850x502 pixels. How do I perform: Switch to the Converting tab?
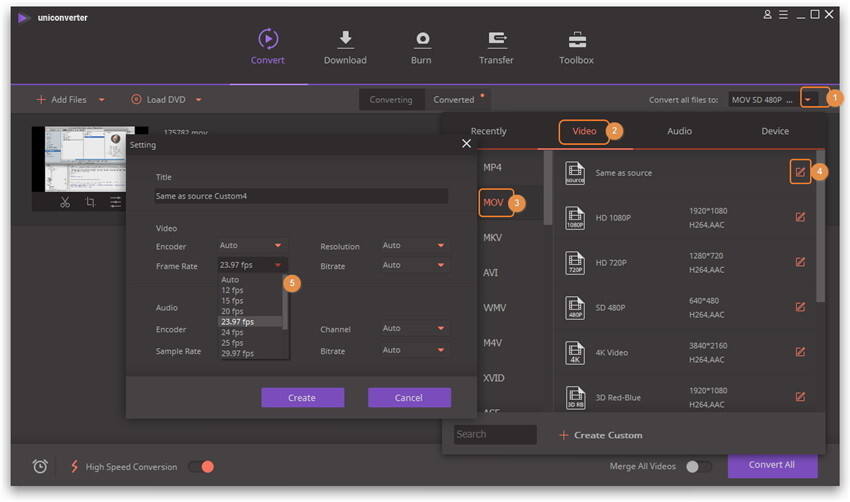391,100
